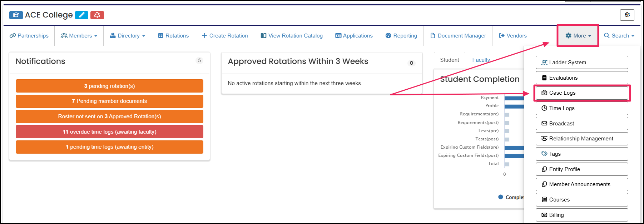This screenshot has height=224, width=644.
Task: Switch to the Faculty tab
Action: (481, 60)
